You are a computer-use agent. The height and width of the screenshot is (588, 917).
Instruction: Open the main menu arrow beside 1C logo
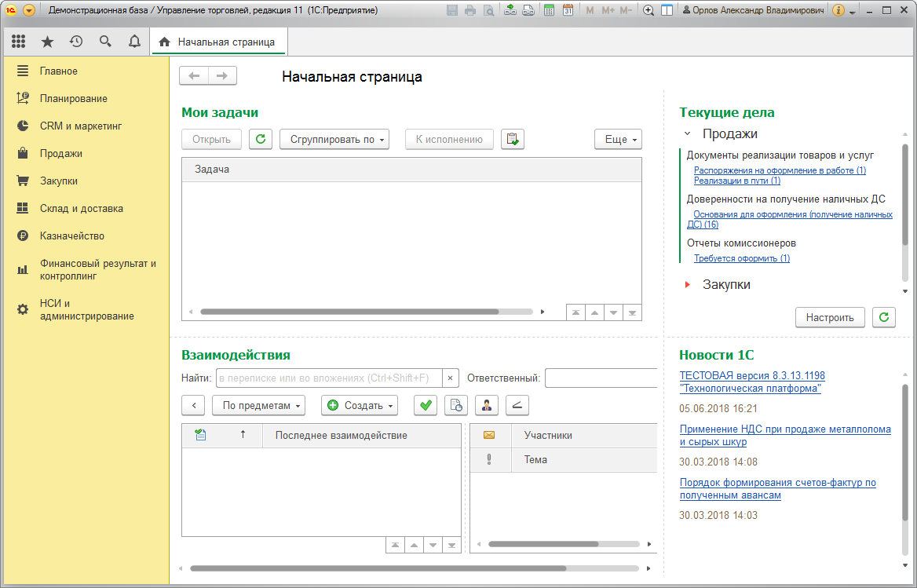pyautogui.click(x=29, y=10)
